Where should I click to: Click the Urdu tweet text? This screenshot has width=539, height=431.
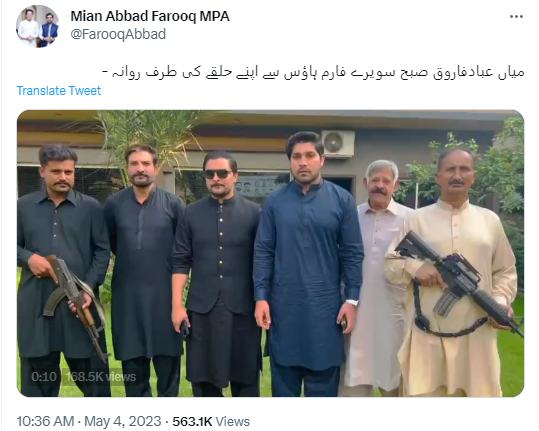coord(314,73)
